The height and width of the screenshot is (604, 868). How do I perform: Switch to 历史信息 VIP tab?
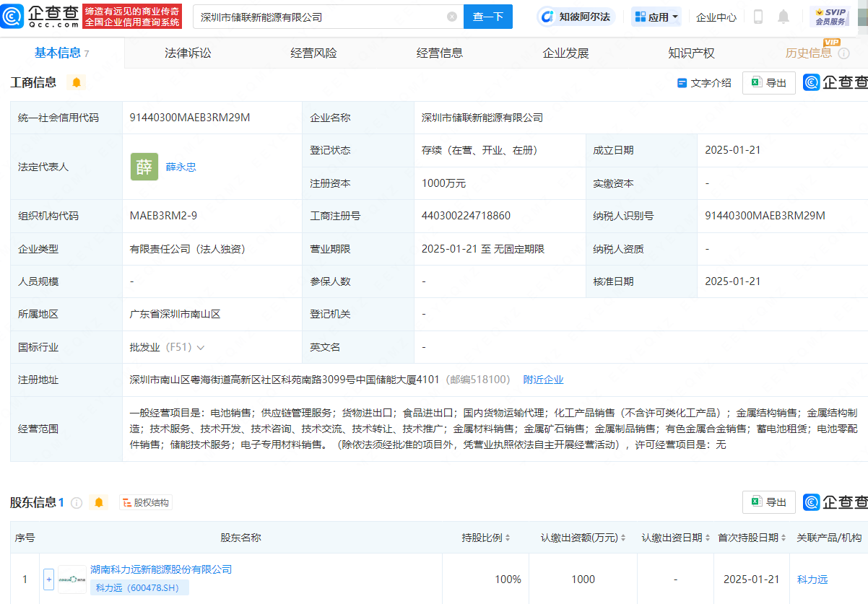click(809, 53)
